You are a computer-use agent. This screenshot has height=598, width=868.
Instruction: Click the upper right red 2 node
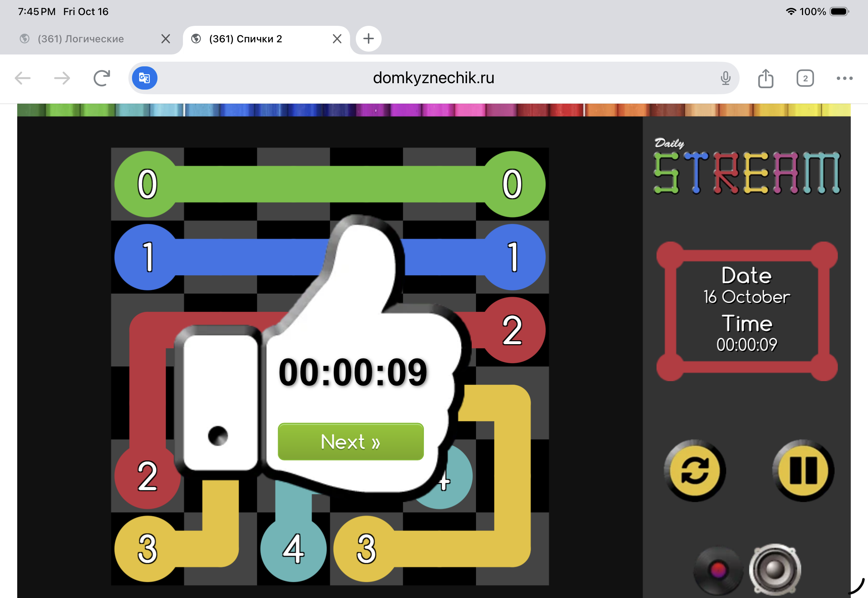[x=512, y=330]
